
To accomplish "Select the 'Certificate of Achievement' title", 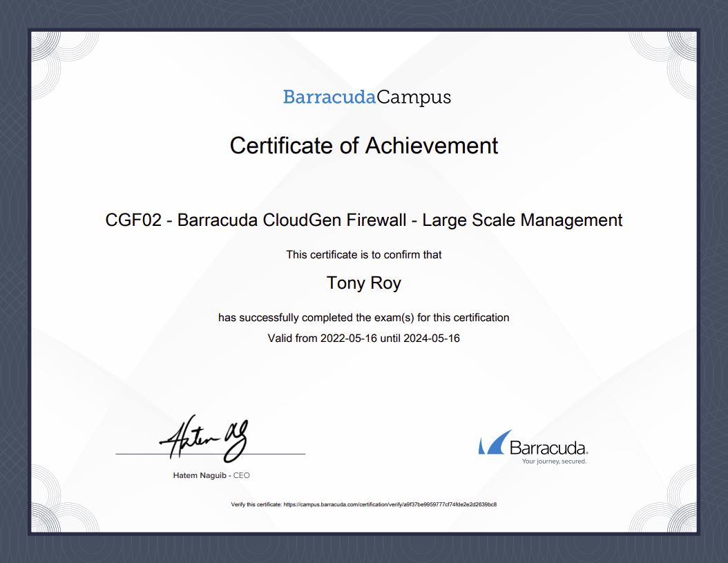I will point(363,146).
